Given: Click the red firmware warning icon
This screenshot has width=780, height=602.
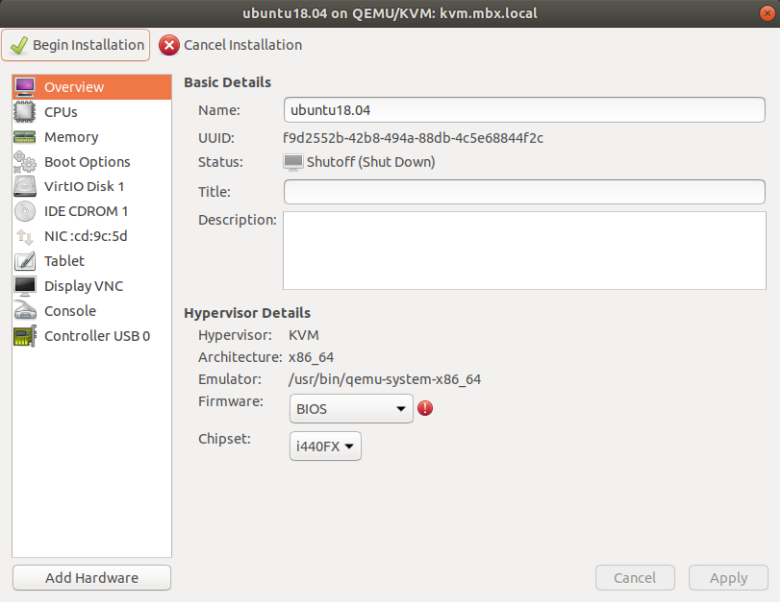Looking at the screenshot, I should click(425, 408).
